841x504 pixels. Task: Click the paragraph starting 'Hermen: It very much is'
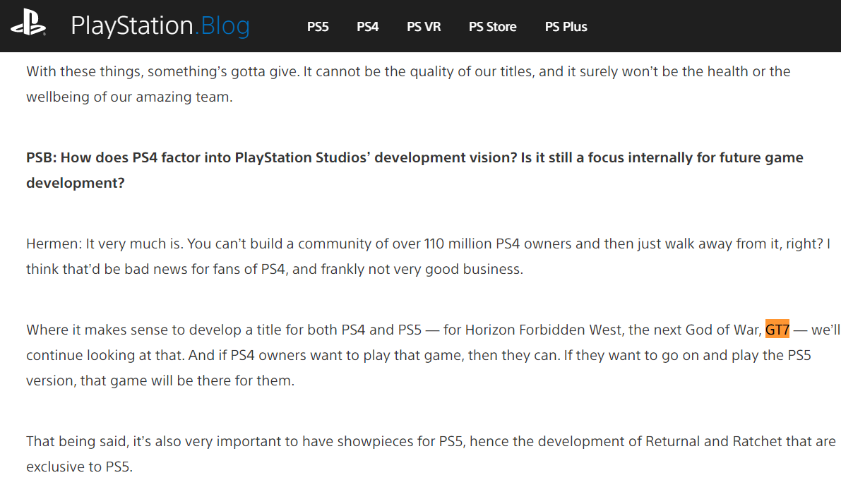point(428,256)
